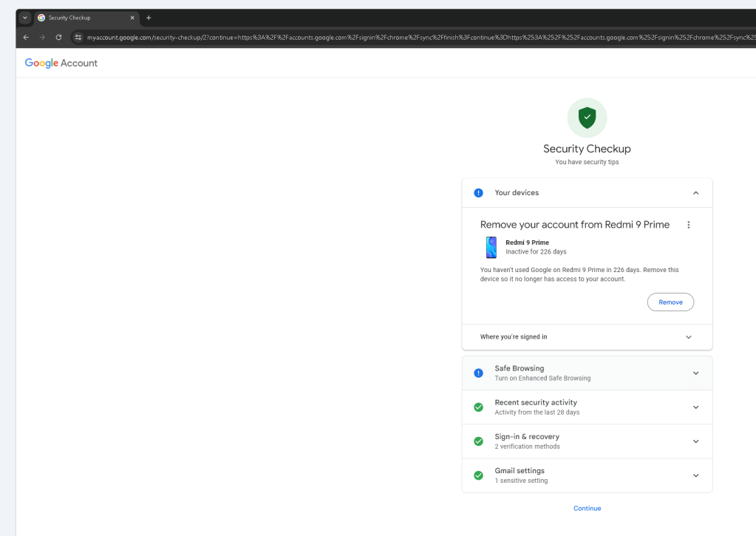Select the Security Checkup browser tab
The image size is (756, 536).
pyautogui.click(x=86, y=18)
